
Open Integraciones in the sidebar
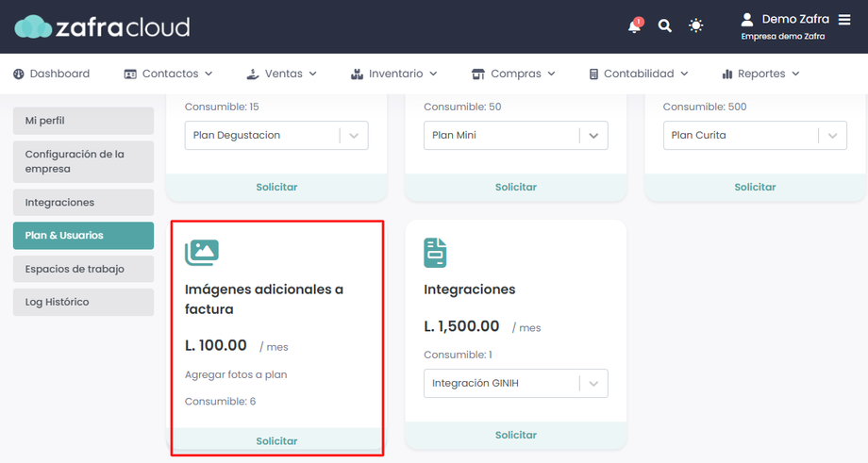click(84, 203)
